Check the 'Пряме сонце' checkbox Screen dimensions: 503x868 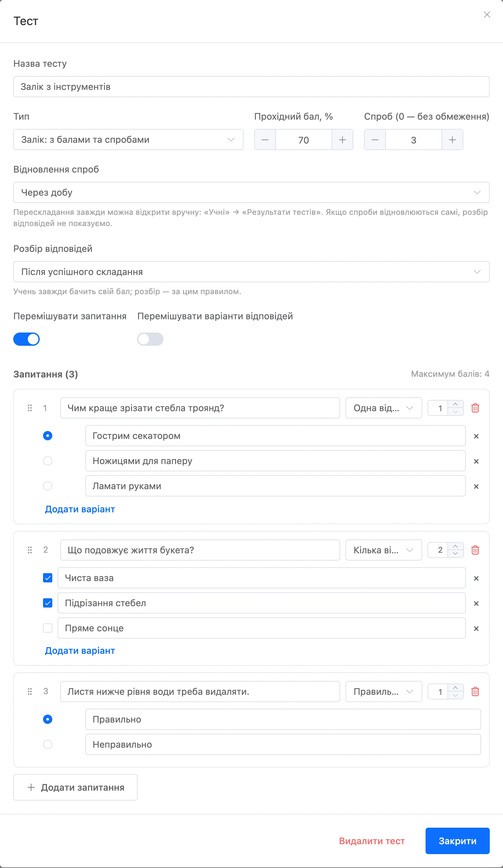tap(48, 628)
